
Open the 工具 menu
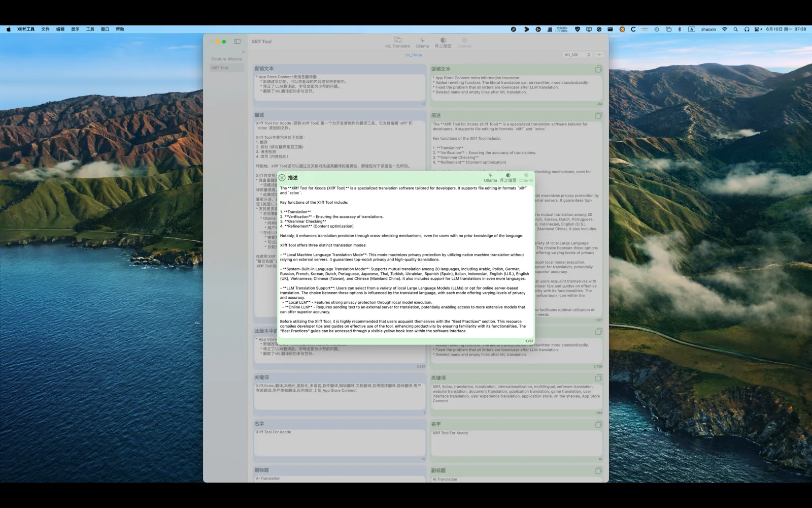(90, 29)
